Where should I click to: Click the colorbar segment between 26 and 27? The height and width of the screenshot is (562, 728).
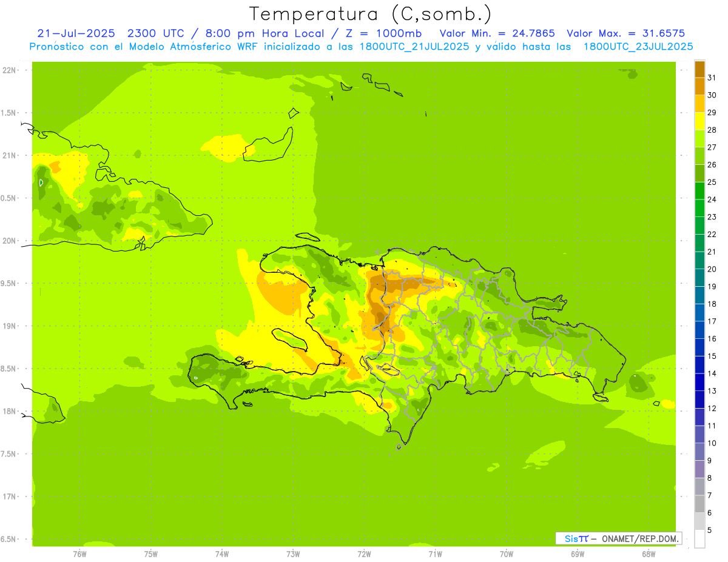700,156
